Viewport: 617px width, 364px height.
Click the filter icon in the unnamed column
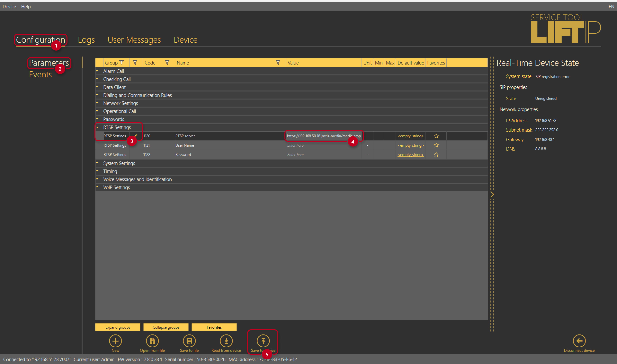point(135,63)
